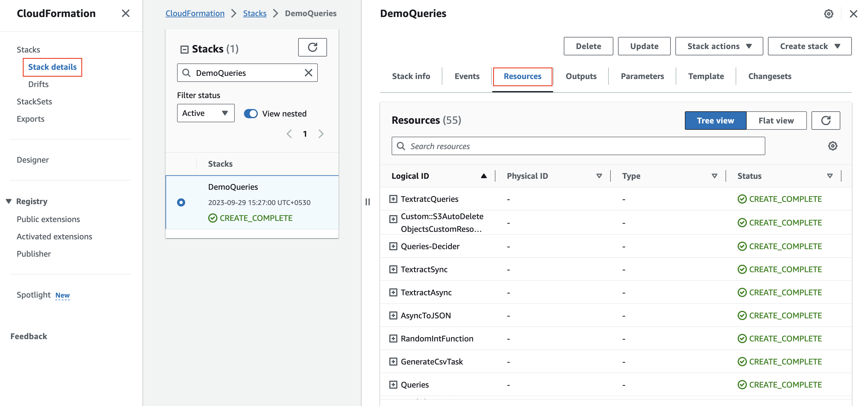The height and width of the screenshot is (406, 868).
Task: Refresh the Stacks list
Action: click(x=312, y=47)
